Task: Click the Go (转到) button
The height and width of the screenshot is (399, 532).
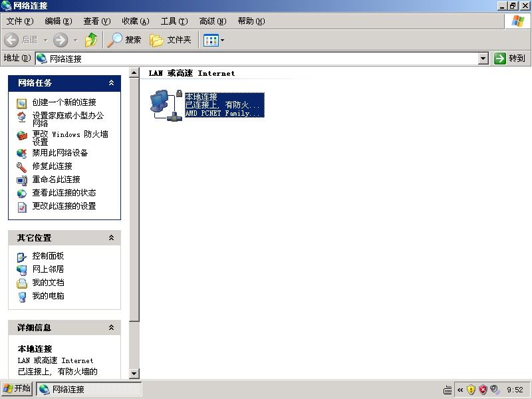Action: point(509,59)
